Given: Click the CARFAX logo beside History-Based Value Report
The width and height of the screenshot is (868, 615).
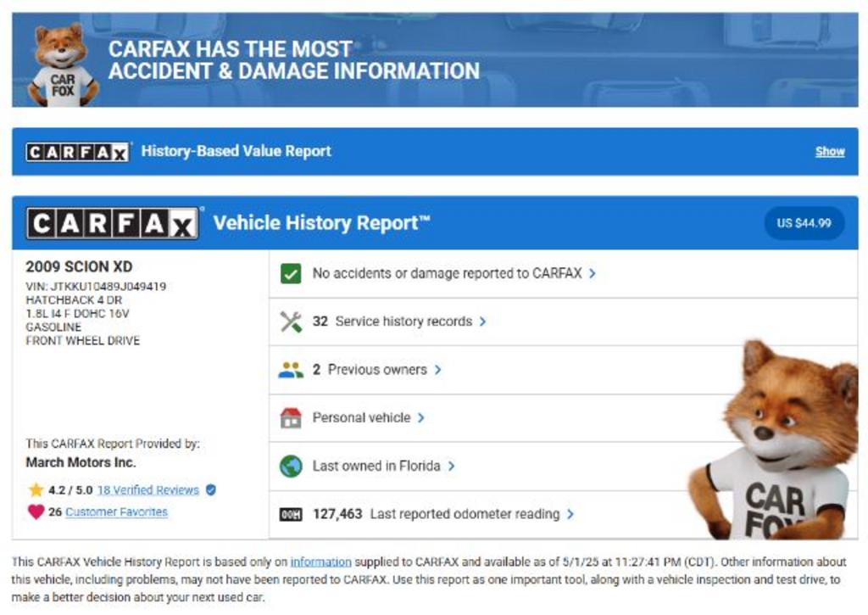Looking at the screenshot, I should pos(77,152).
